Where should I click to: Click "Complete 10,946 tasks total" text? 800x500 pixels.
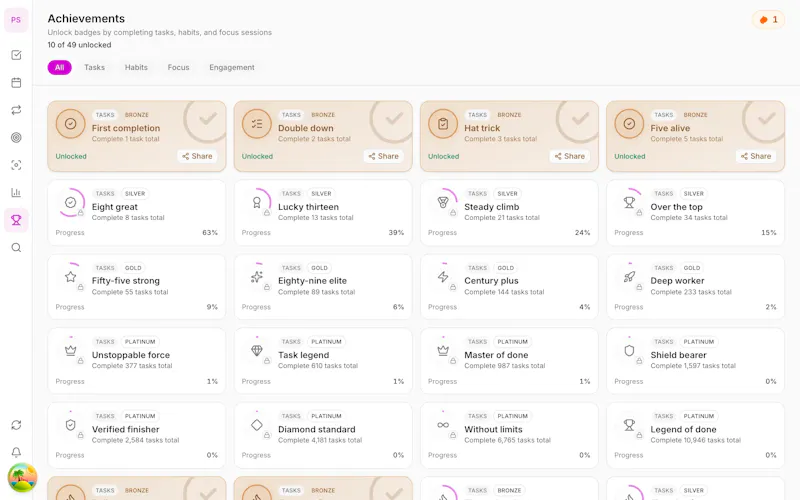click(695, 440)
